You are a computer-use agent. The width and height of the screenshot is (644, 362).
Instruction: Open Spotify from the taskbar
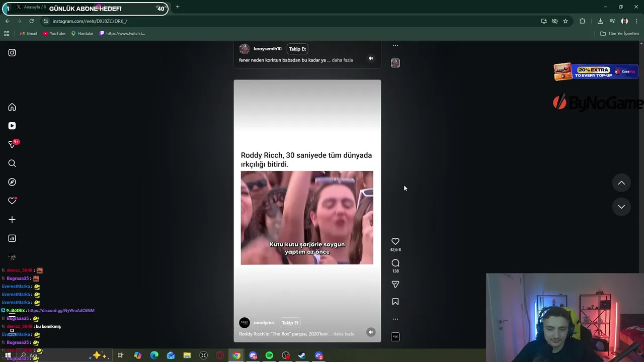(x=269, y=355)
